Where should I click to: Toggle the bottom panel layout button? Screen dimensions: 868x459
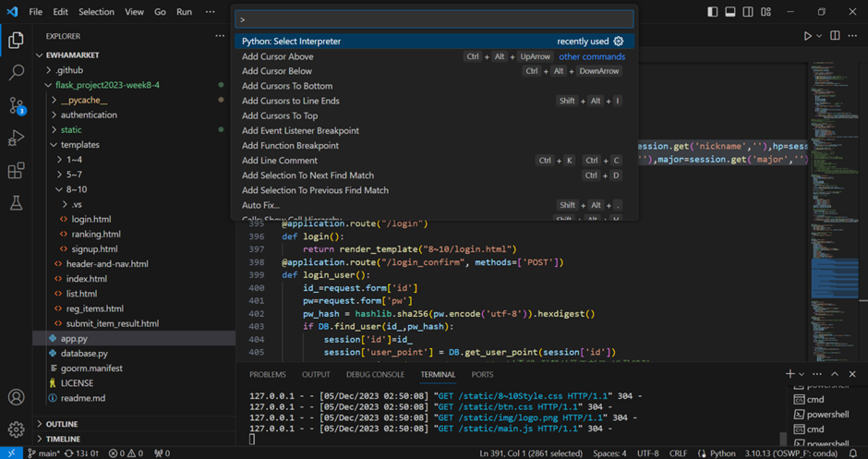(x=729, y=12)
